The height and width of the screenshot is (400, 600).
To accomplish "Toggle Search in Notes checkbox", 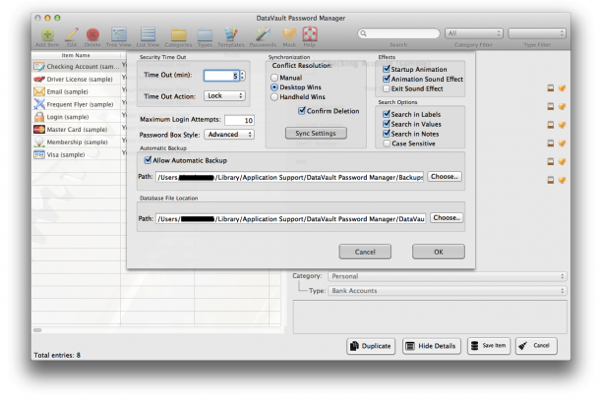I will (386, 134).
